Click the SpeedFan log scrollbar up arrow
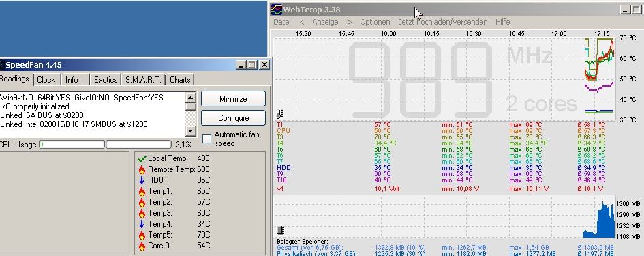The image size is (644, 256). click(x=191, y=98)
